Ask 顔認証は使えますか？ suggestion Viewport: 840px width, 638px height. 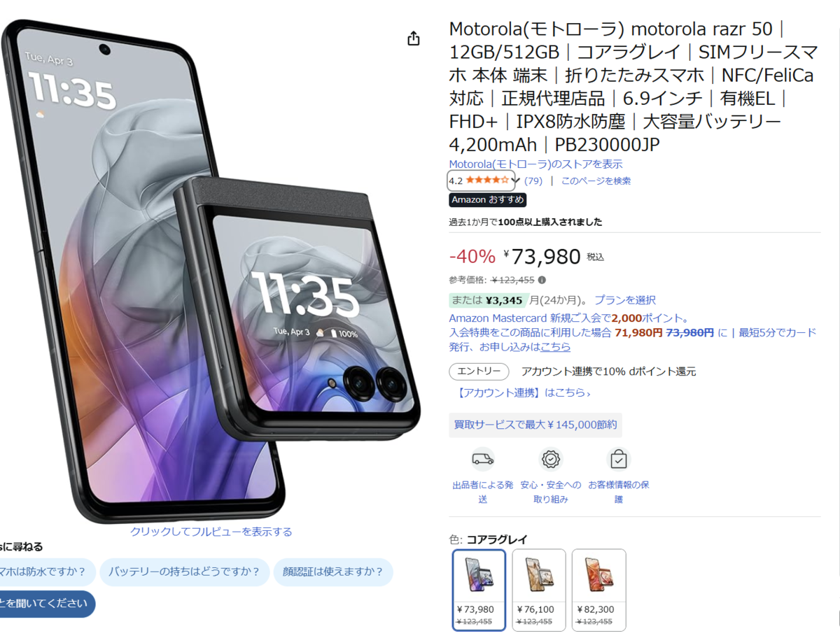pyautogui.click(x=333, y=572)
